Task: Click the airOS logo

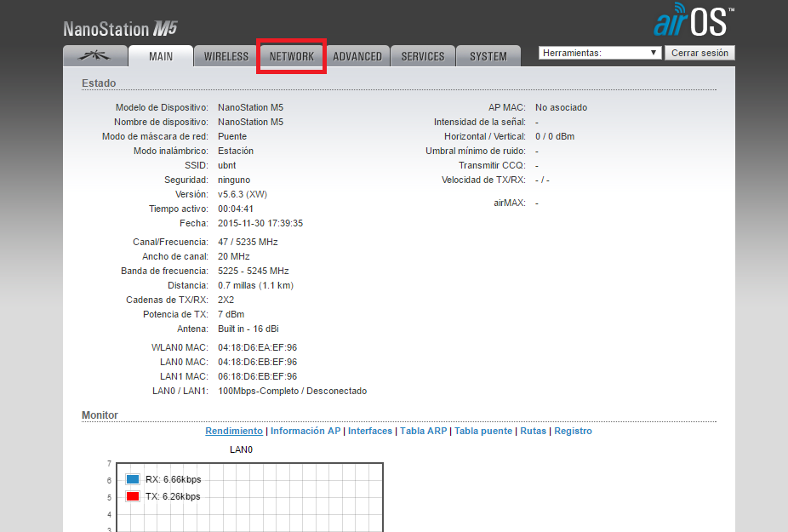Action: pos(694,20)
